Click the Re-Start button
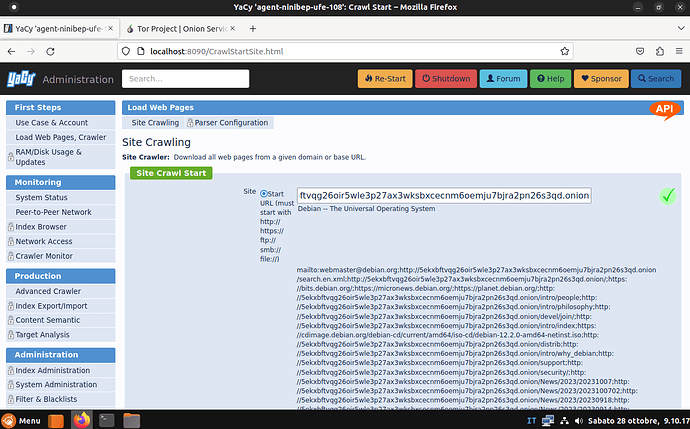 point(385,79)
